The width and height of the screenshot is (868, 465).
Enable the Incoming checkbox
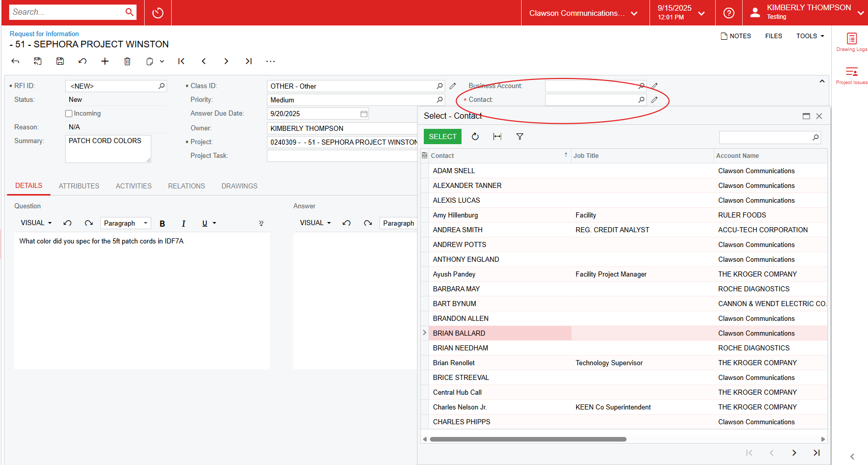click(x=69, y=114)
